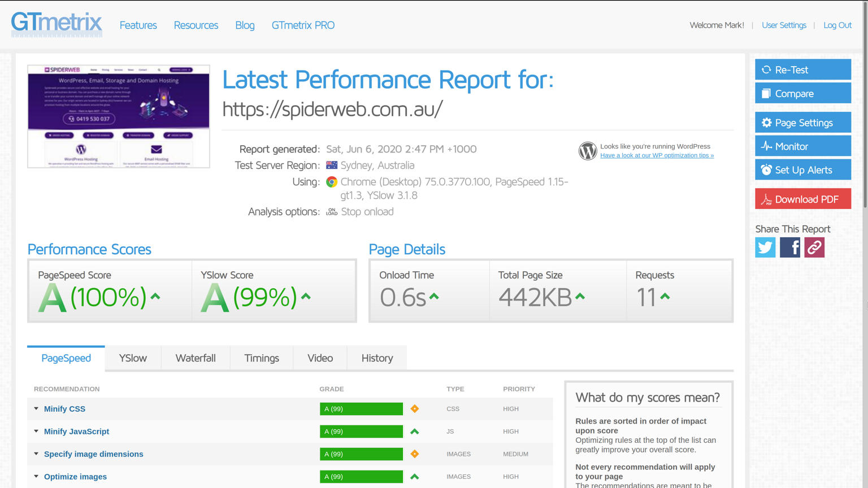Click the RECOMMENDATION column header

67,389
